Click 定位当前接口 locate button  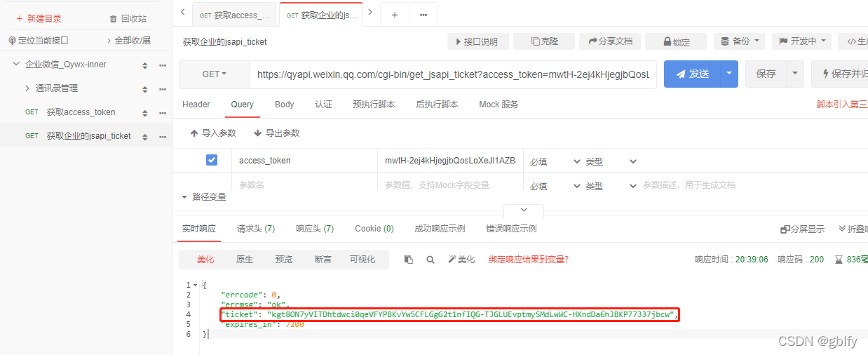click(39, 41)
